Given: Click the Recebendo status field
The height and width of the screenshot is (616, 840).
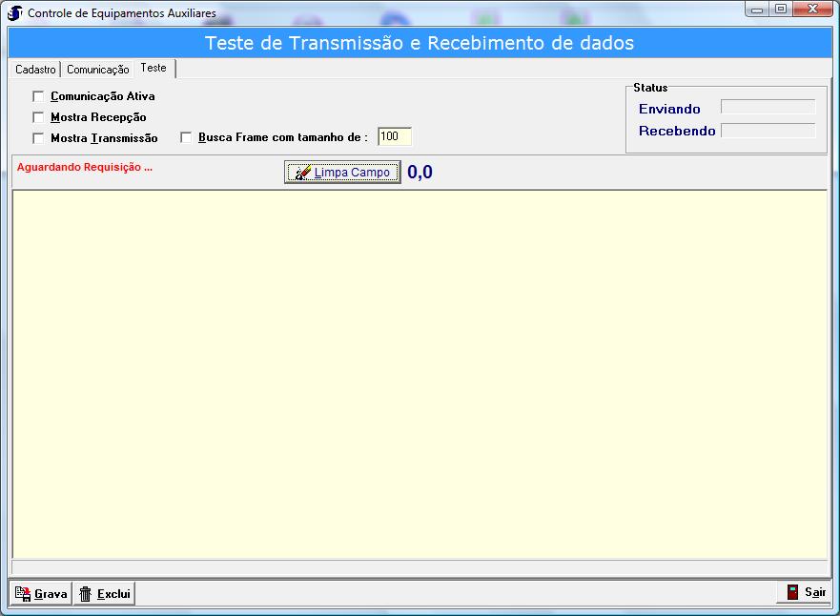Looking at the screenshot, I should [768, 131].
